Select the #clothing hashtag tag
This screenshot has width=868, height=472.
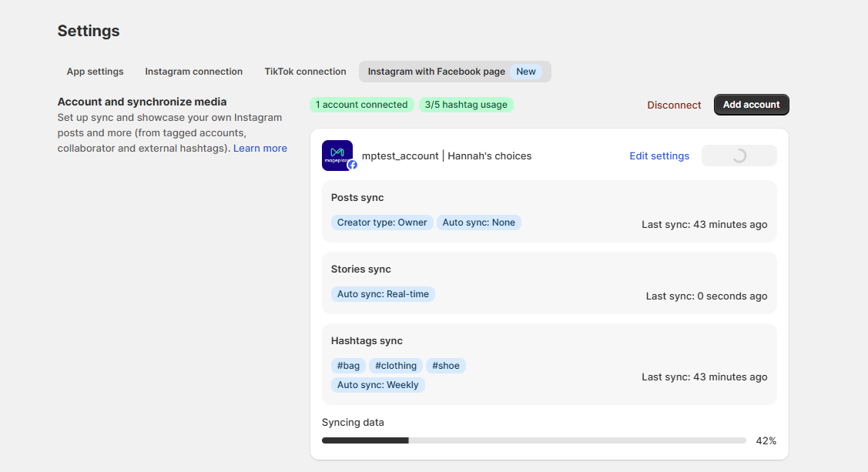click(396, 366)
